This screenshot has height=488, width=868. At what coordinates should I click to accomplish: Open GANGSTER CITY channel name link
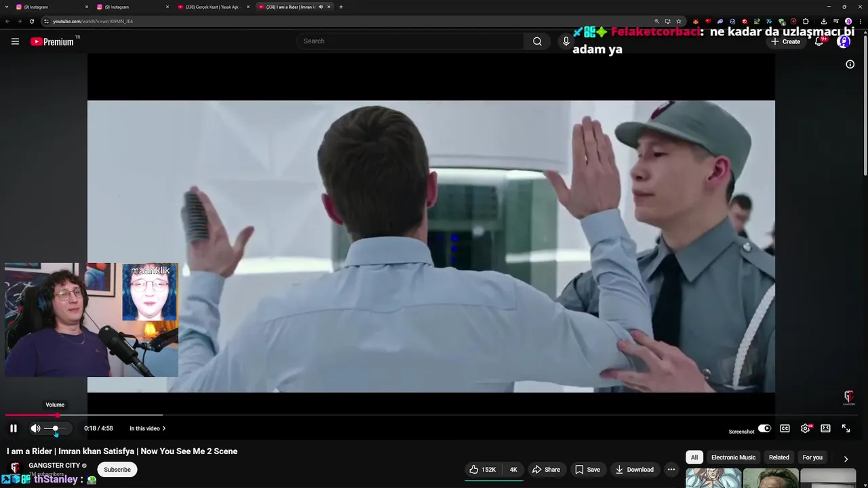[54, 466]
